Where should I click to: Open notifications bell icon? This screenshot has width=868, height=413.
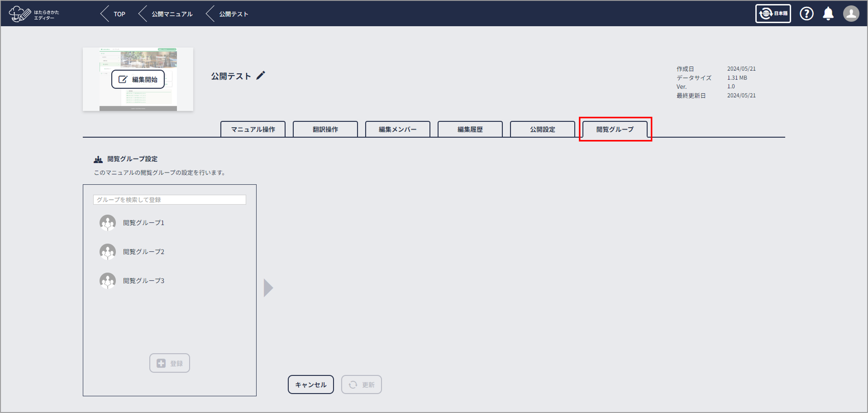click(x=828, y=14)
